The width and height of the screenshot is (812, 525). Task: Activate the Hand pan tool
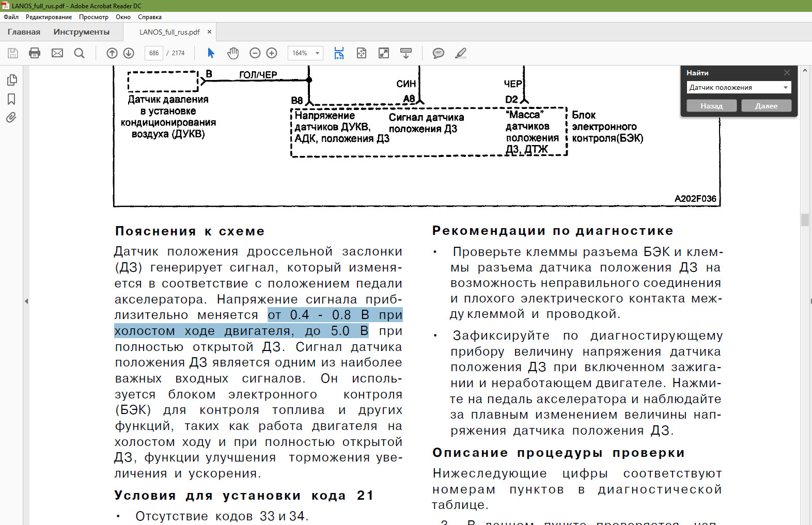[x=233, y=53]
